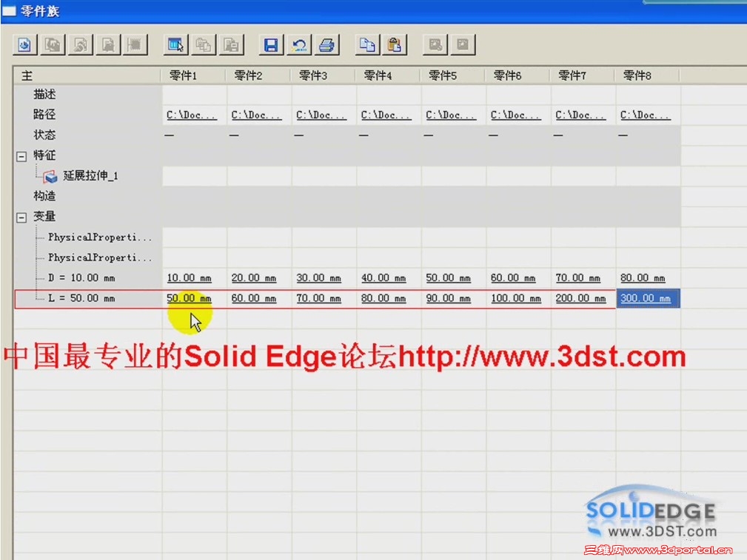Click the new member document icon

point(24,45)
